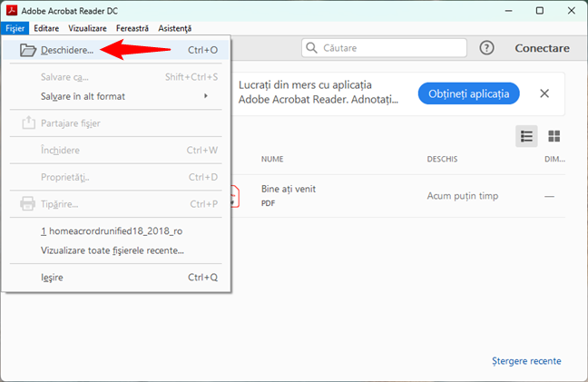
Task: Click the share icon beside Partajare fișier
Action: [x=28, y=122]
